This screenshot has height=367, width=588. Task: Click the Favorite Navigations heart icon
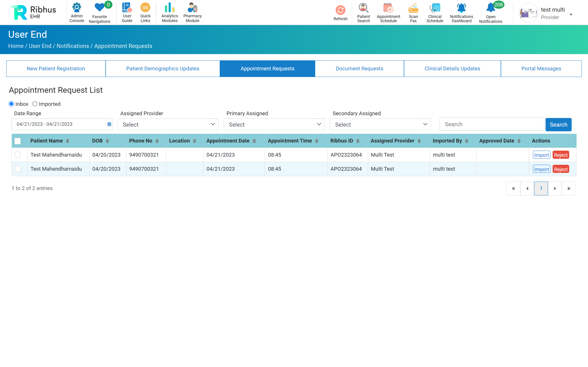tap(99, 8)
